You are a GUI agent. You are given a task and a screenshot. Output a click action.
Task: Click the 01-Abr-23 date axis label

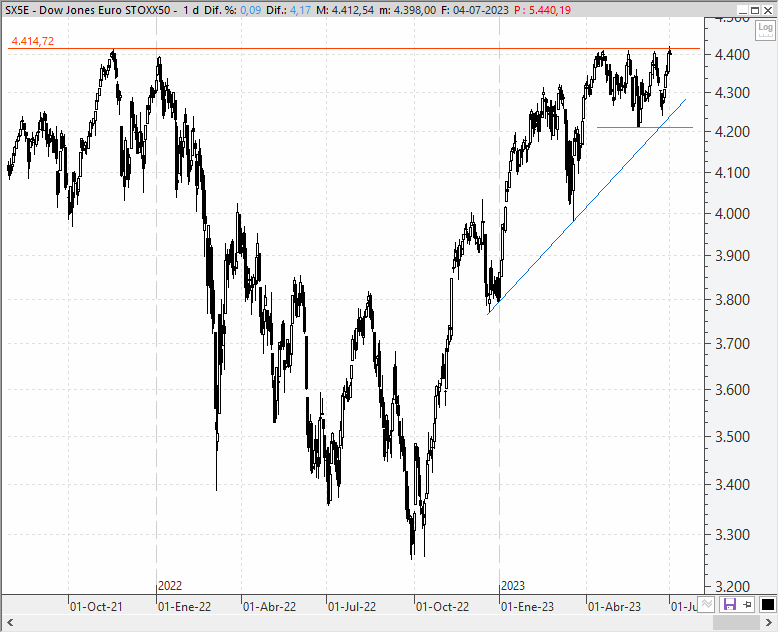click(615, 607)
